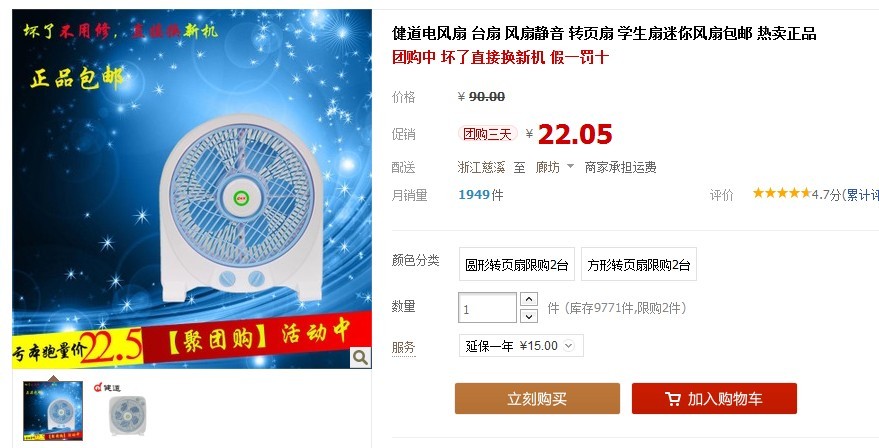Select 方形转页扇限购2台 option
This screenshot has height=448, width=879.
(x=639, y=264)
